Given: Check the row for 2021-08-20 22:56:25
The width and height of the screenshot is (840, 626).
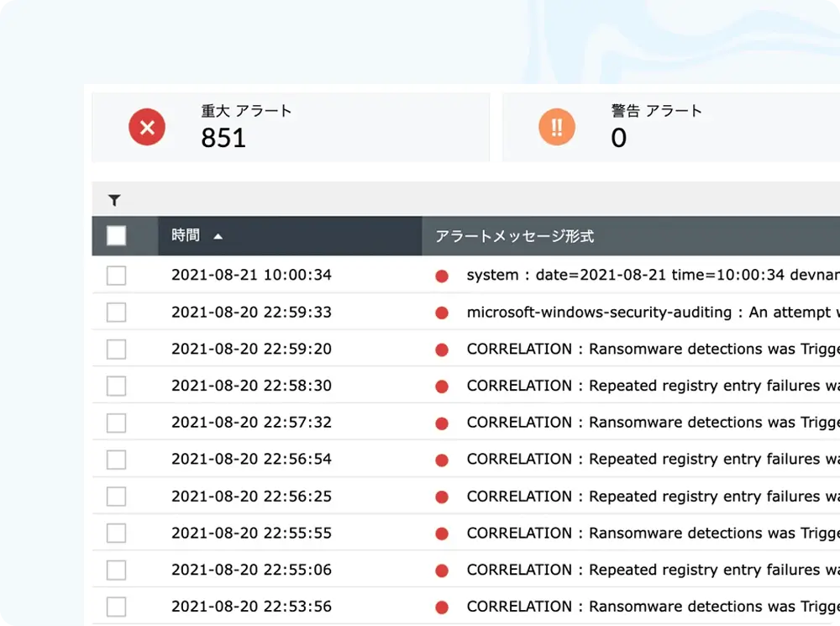Looking at the screenshot, I should pos(116,497).
